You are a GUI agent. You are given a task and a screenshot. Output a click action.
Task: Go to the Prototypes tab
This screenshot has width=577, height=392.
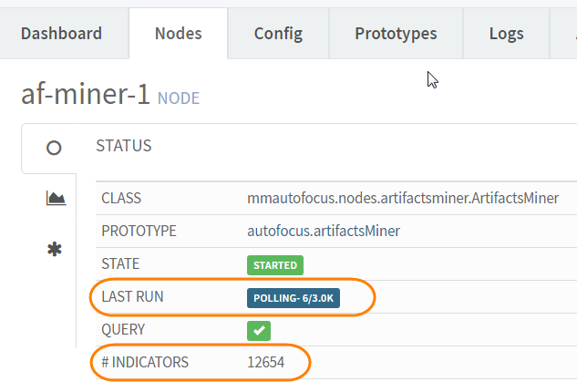396,34
